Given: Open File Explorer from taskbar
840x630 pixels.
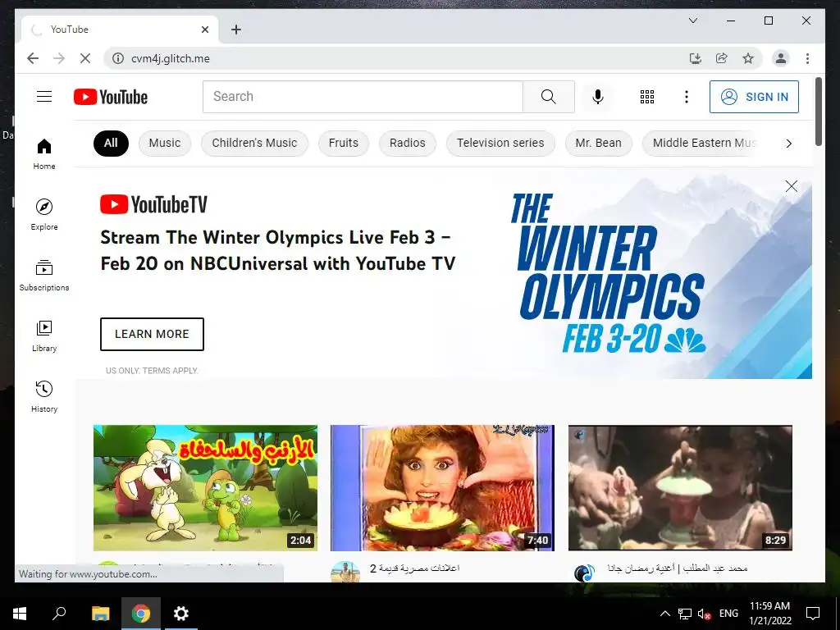Looking at the screenshot, I should (x=100, y=614).
